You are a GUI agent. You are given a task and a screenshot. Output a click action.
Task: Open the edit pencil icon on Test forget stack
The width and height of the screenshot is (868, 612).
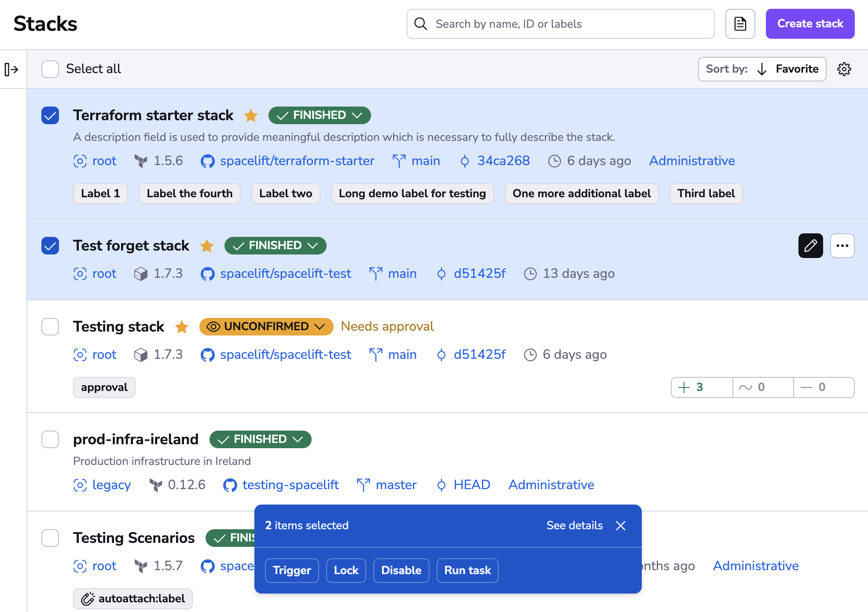tap(810, 245)
